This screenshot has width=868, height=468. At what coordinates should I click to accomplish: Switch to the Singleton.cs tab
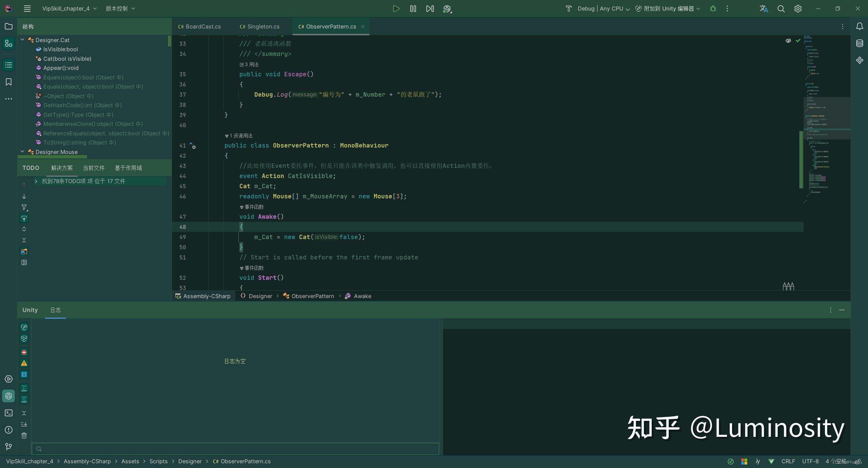260,26
